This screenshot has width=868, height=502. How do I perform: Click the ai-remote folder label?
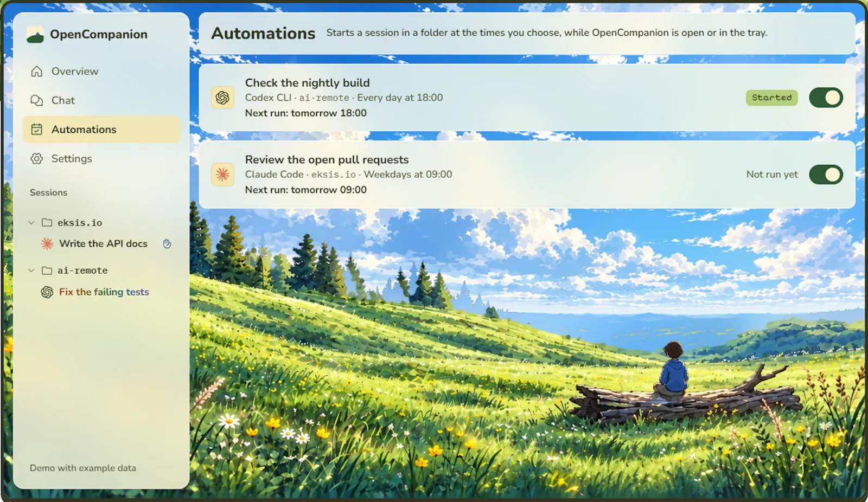point(82,271)
